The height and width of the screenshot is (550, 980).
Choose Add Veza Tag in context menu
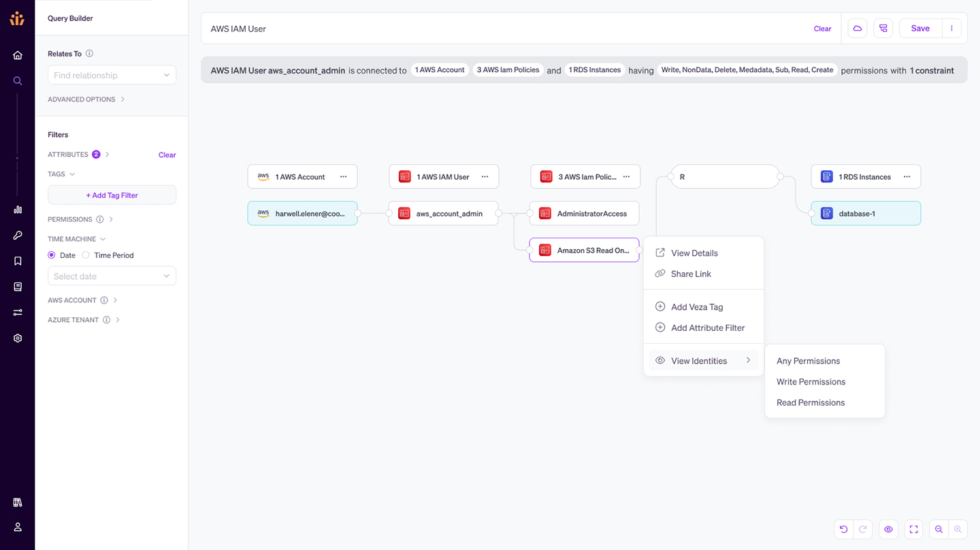(x=704, y=307)
